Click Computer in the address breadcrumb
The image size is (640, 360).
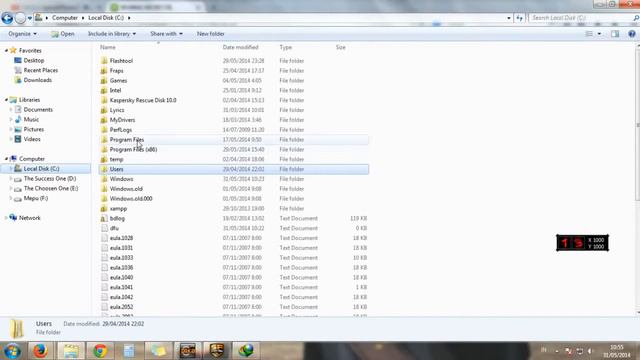pos(64,18)
